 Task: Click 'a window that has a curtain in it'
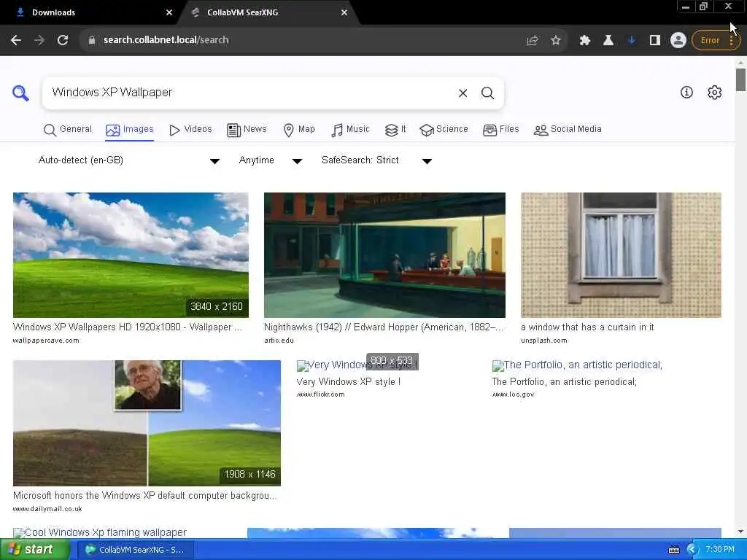point(587,327)
